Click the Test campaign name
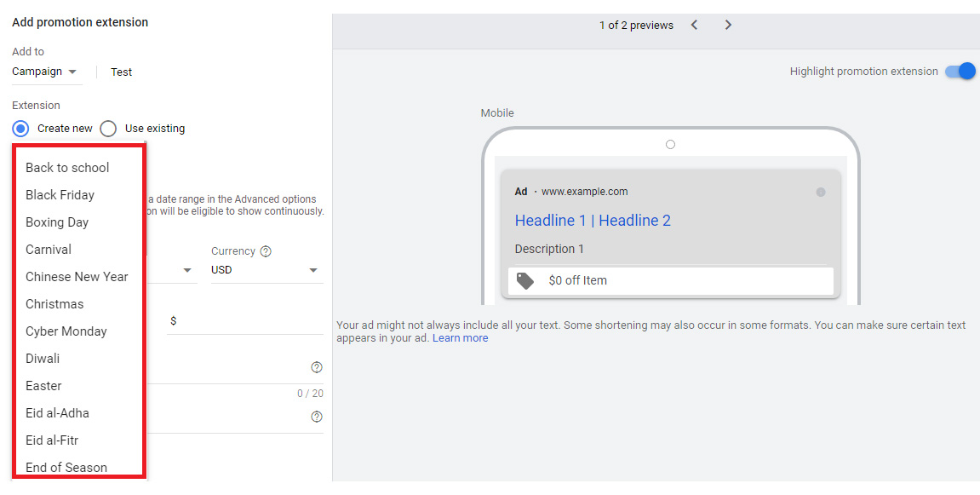The width and height of the screenshot is (980, 495). pyautogui.click(x=121, y=72)
